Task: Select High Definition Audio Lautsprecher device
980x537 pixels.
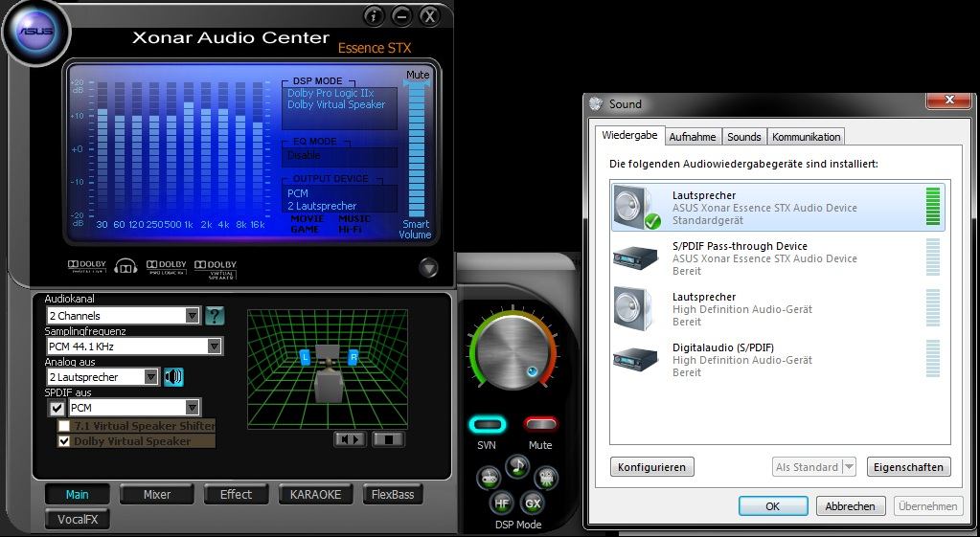Action: [x=778, y=308]
